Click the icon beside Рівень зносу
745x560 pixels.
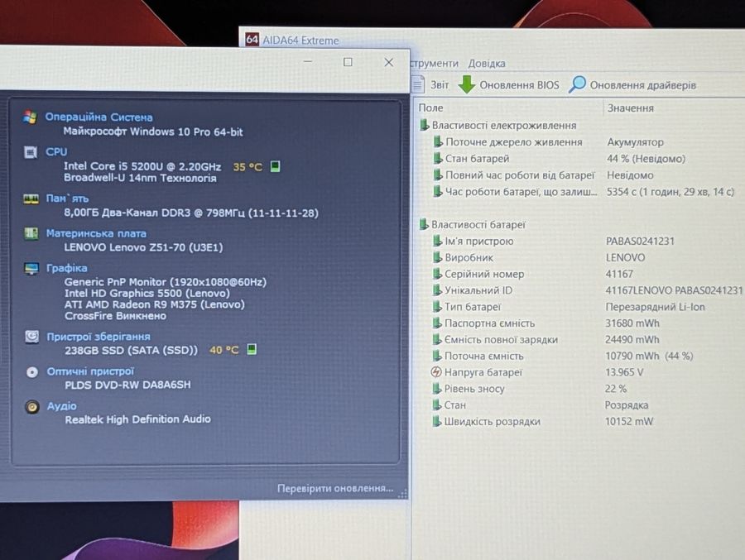[437, 389]
